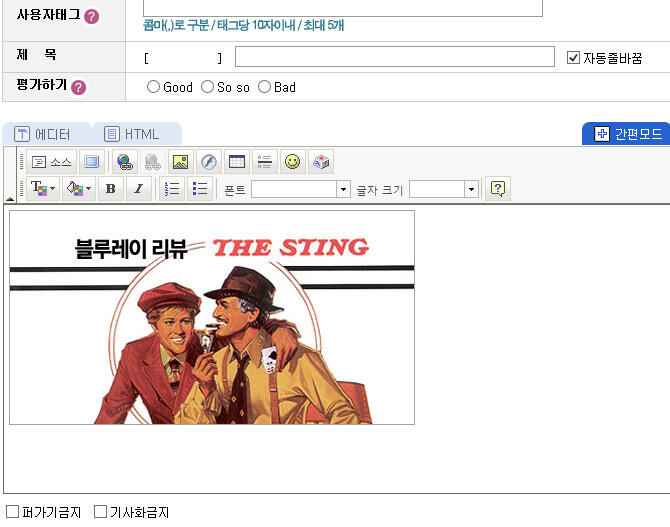This screenshot has width=670, height=527.
Task: Uncheck the 자동줄바꿈 checkbox
Action: tap(573, 57)
